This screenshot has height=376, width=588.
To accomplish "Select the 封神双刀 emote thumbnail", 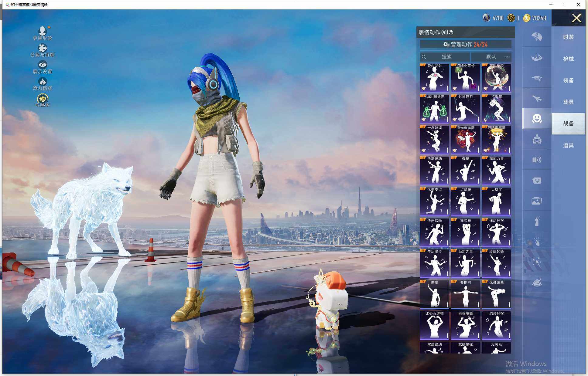I will (x=465, y=109).
